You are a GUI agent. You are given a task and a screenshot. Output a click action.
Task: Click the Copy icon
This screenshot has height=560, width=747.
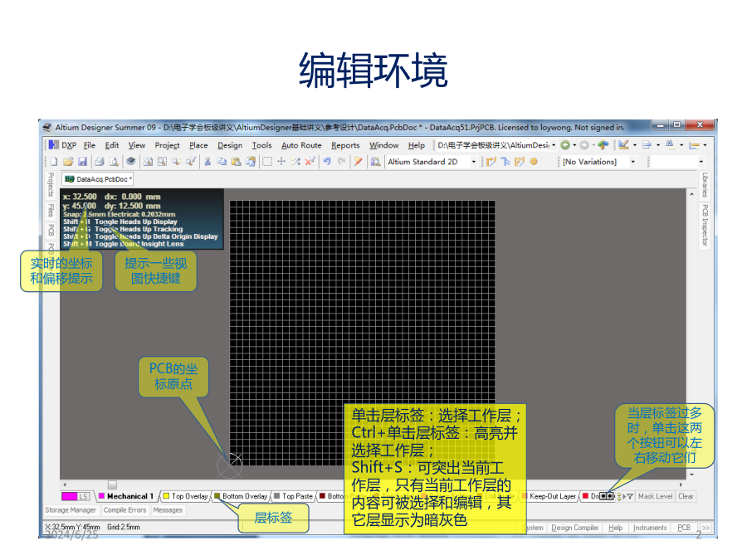(222, 162)
